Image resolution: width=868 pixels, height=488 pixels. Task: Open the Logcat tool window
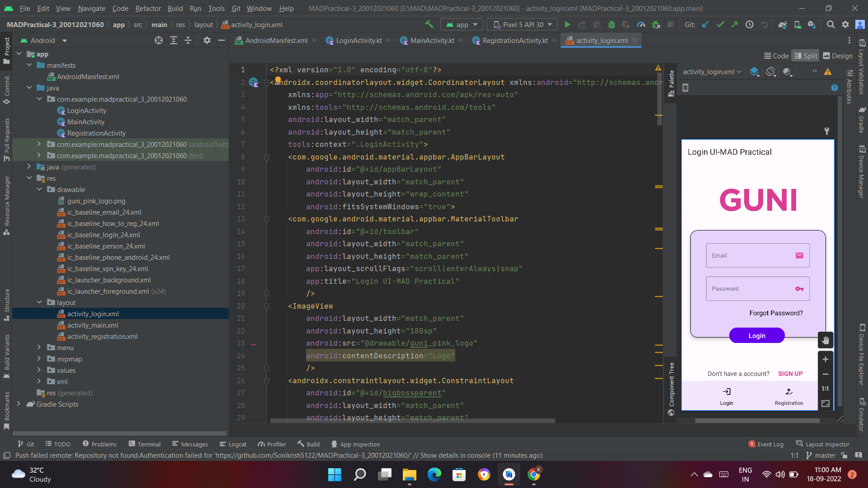click(x=233, y=444)
